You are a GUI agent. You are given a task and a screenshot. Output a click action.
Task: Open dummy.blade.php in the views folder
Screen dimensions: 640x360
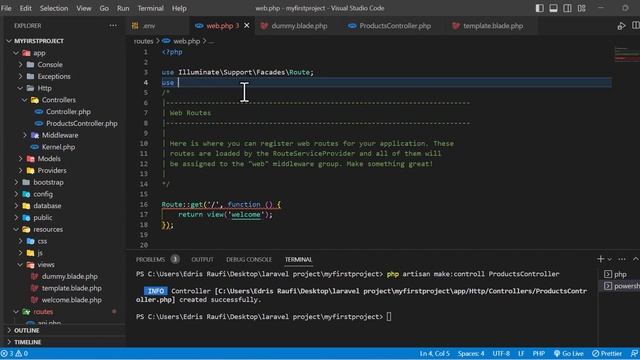[69, 276]
